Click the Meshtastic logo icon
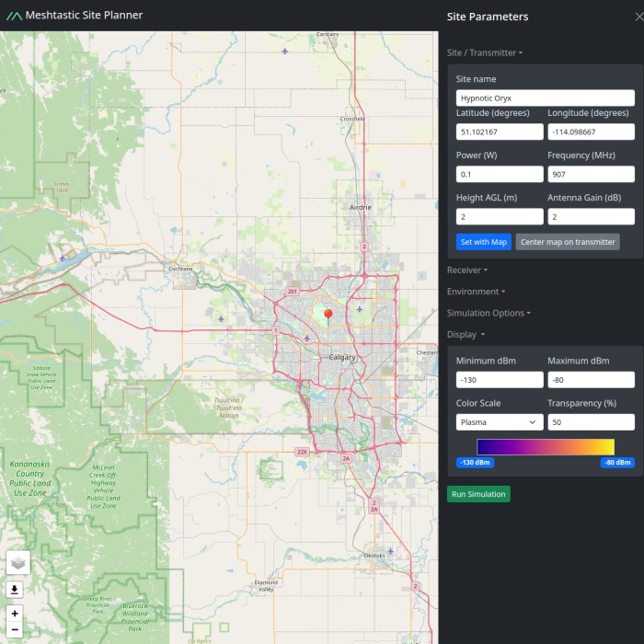This screenshot has width=644, height=644. point(14,16)
